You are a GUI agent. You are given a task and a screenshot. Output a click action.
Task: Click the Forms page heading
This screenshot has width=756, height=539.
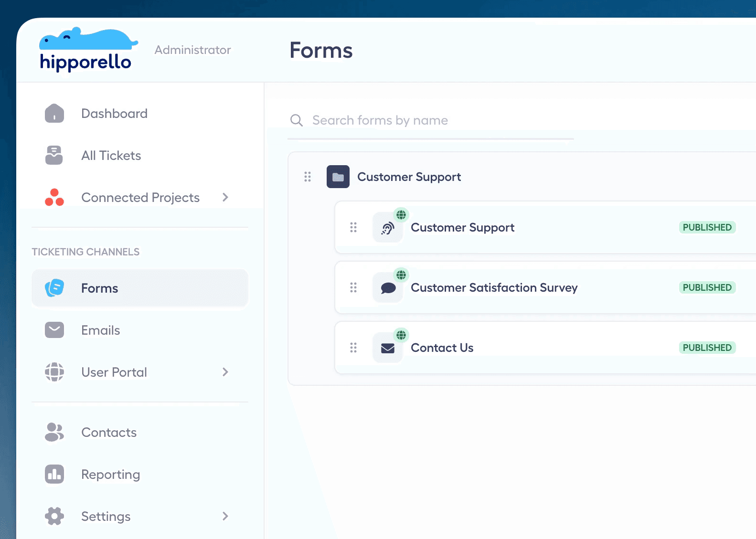point(321,50)
